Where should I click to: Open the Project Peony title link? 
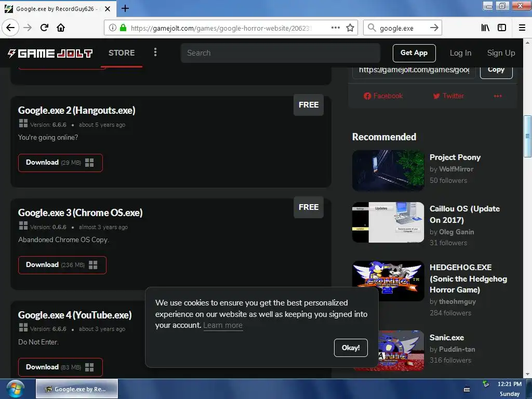coord(455,157)
